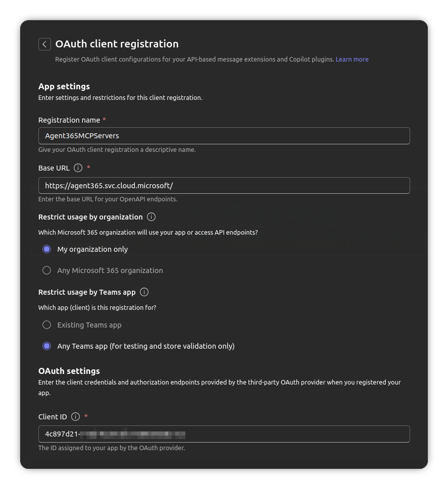Image resolution: width=448 pixels, height=489 pixels.
Task: Select the My organization only option
Action: coord(46,249)
